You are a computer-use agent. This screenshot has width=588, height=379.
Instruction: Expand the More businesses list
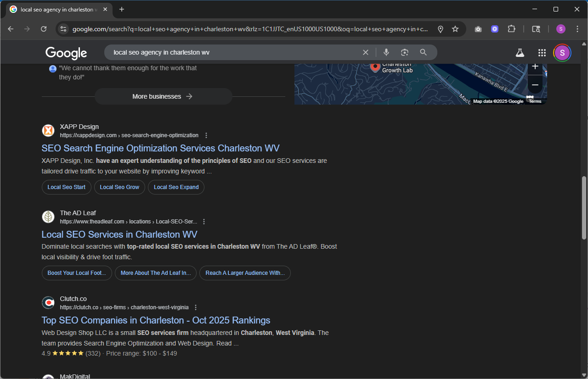coord(163,96)
